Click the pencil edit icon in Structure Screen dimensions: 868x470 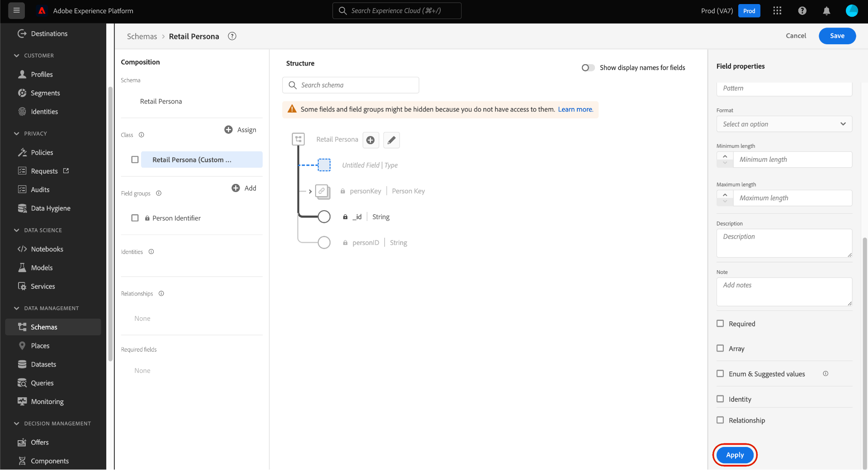392,140
